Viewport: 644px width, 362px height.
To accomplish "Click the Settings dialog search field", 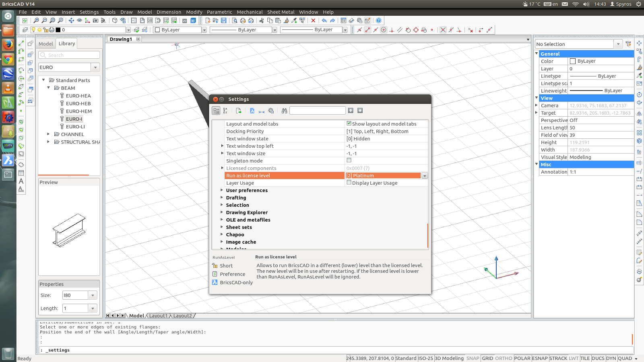I will point(318,111).
